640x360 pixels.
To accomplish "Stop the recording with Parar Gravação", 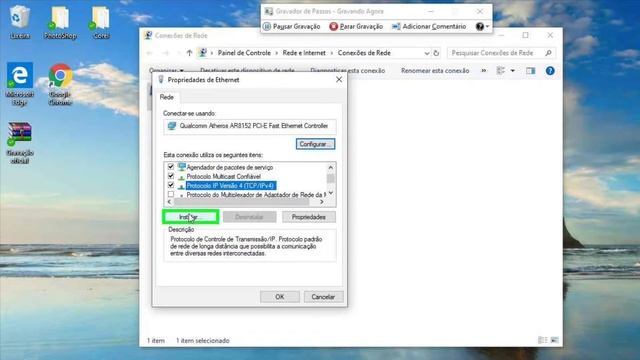I will click(356, 27).
